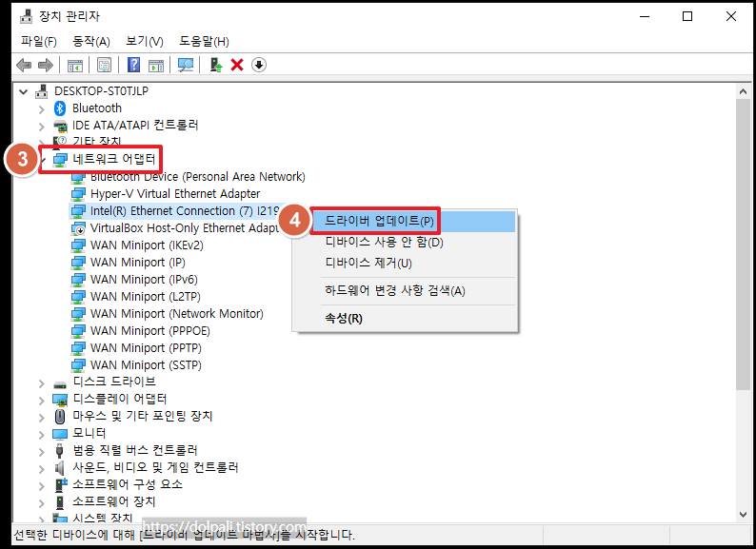756x549 pixels.
Task: Click the computer icon next to DESKTOP-ST0TJLP
Action: pos(42,91)
